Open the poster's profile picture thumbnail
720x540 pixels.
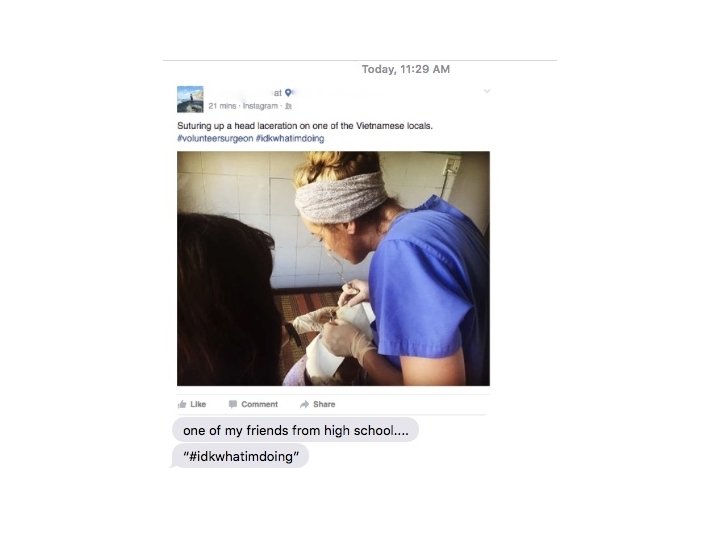(190, 99)
